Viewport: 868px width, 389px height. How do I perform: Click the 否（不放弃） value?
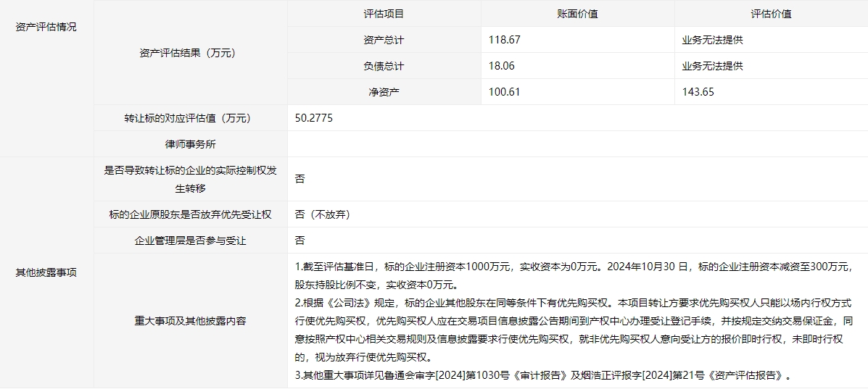[x=323, y=214]
